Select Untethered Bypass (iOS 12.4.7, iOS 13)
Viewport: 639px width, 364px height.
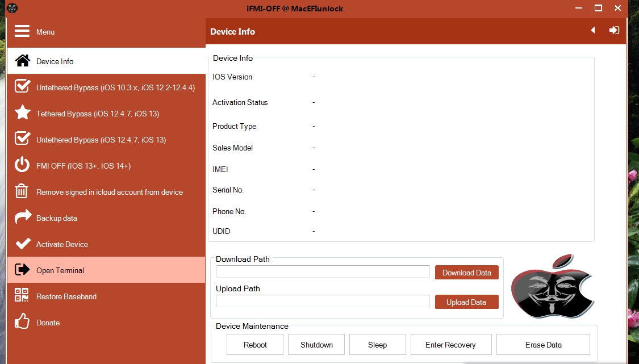tap(106, 139)
